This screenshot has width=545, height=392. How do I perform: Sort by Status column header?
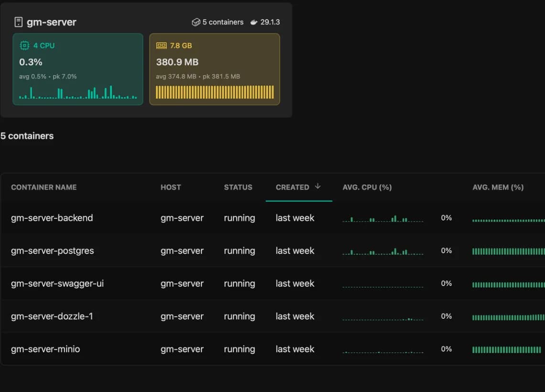click(238, 187)
